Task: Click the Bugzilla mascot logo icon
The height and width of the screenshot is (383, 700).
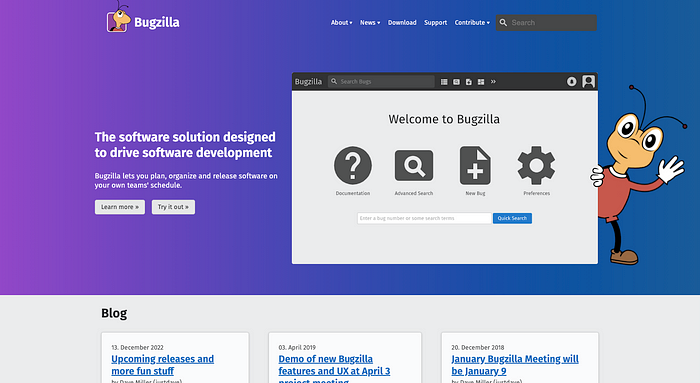Action: [x=118, y=18]
